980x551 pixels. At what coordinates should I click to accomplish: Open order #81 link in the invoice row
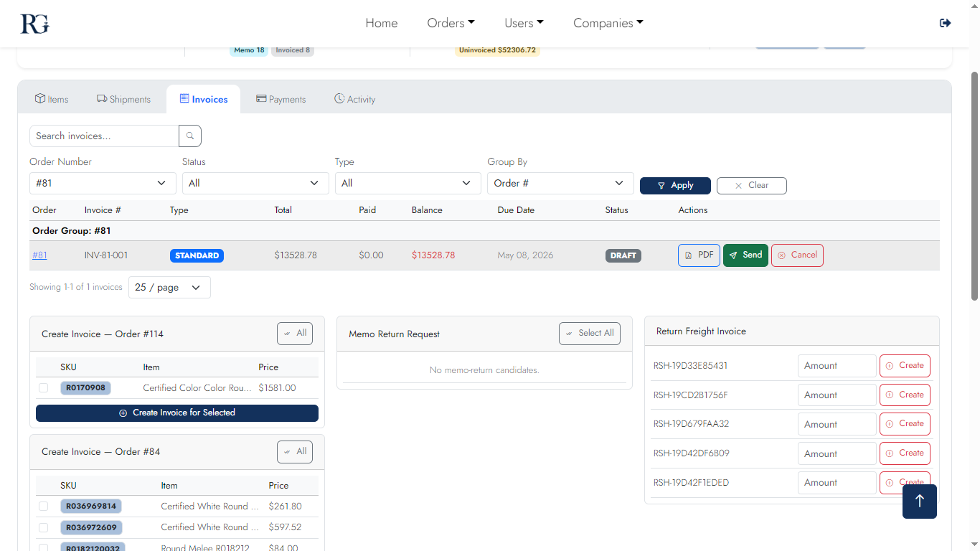click(x=39, y=255)
